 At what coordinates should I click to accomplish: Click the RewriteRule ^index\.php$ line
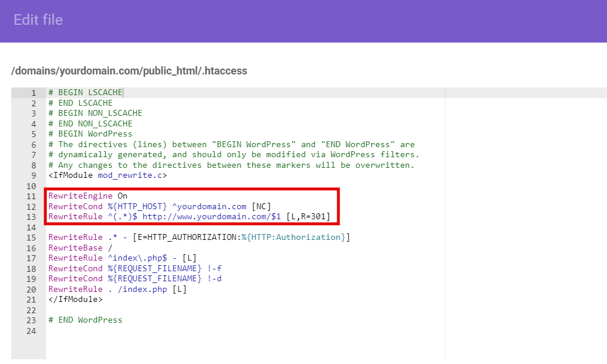click(122, 258)
